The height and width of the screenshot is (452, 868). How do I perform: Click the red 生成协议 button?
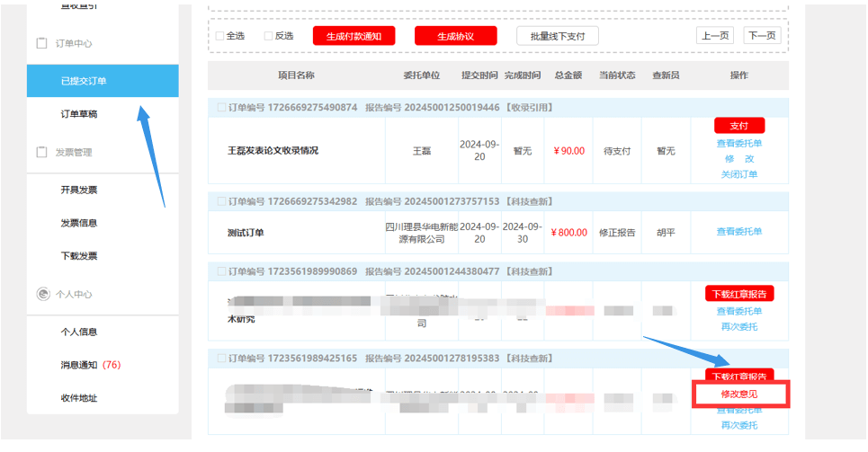(455, 36)
